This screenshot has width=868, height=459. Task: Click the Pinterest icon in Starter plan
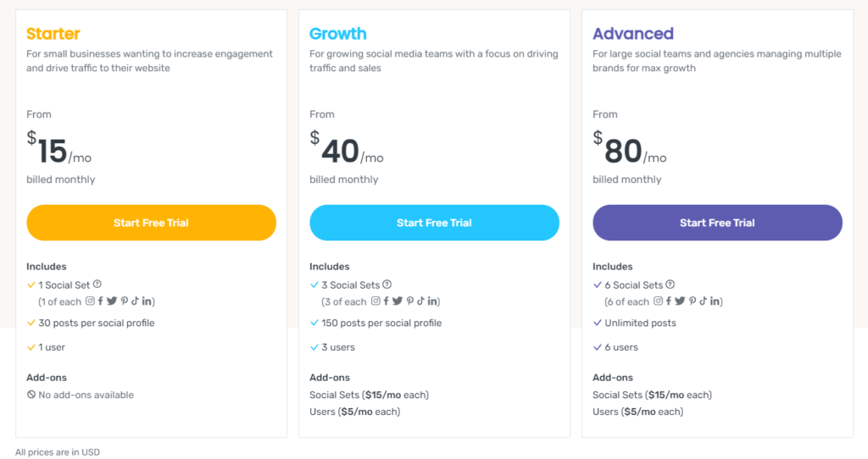click(125, 301)
